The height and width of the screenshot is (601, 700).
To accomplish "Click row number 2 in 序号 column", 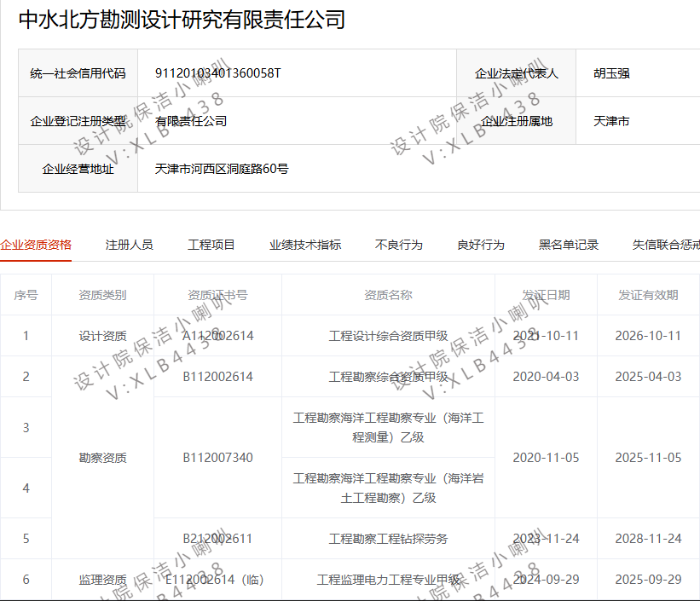I will click(x=26, y=377).
